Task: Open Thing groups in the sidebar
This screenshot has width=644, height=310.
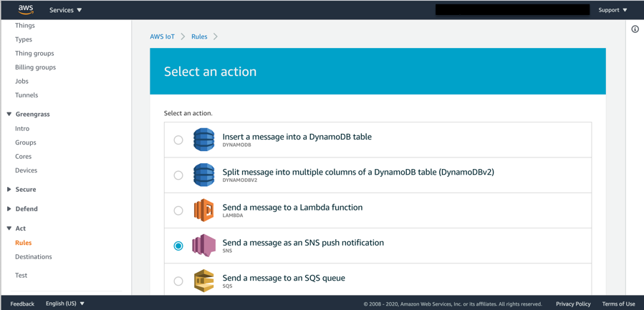Action: (34, 54)
